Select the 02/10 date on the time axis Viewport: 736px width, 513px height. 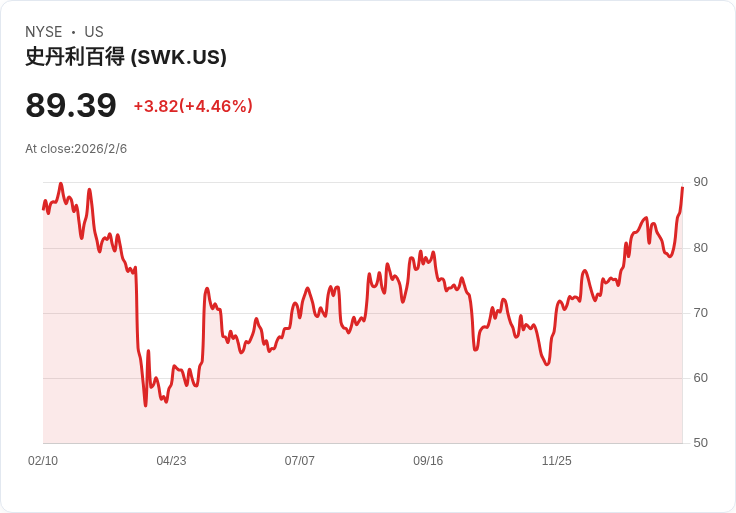[x=43, y=461]
